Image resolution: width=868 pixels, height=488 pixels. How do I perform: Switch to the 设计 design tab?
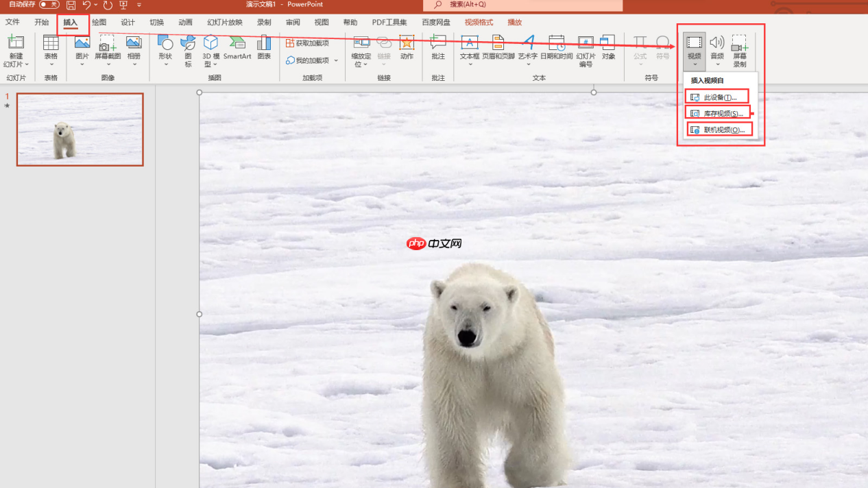128,23
